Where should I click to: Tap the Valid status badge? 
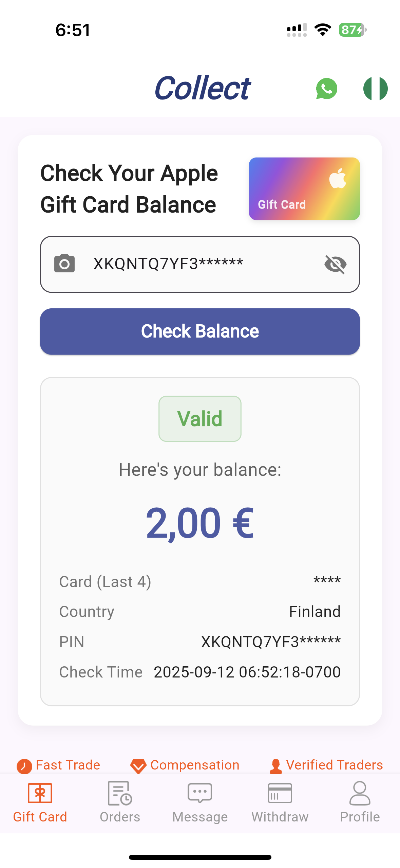pos(200,418)
